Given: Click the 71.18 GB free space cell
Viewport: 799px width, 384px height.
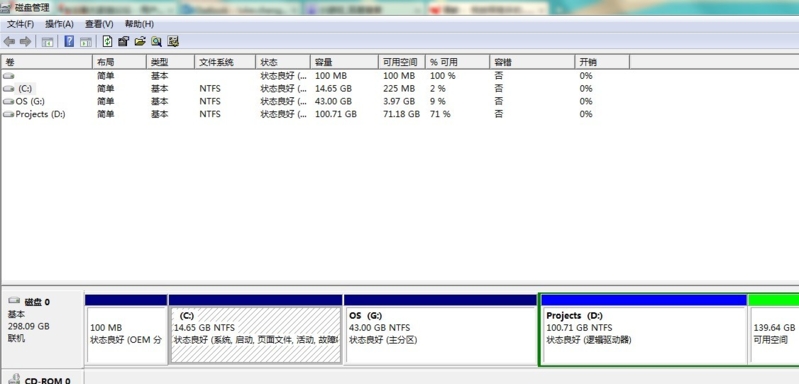Looking at the screenshot, I should [402, 115].
